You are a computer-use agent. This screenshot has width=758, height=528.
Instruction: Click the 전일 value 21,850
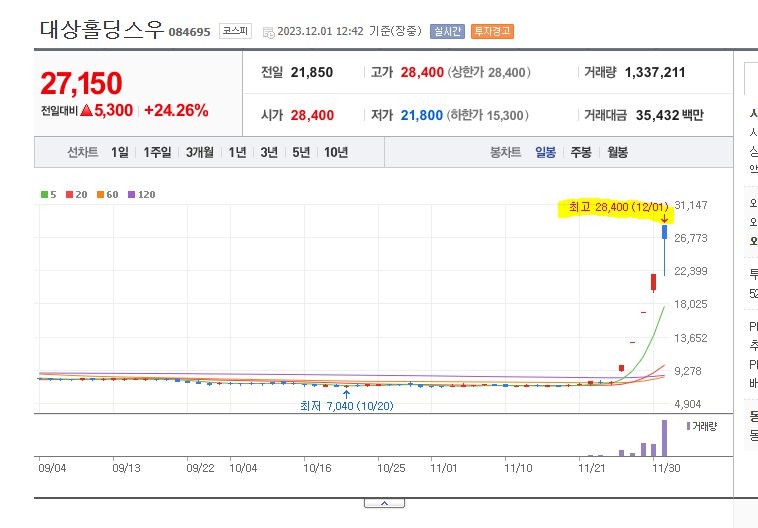click(312, 73)
